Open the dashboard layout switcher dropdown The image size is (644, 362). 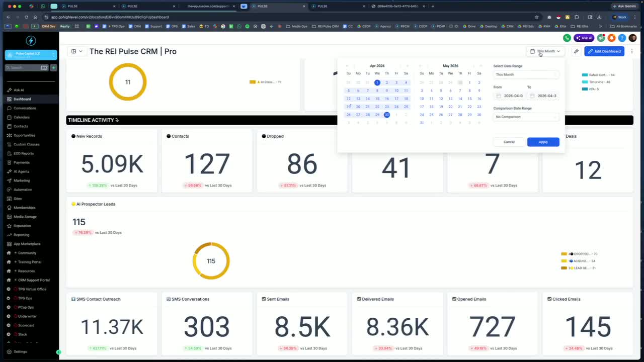[x=76, y=51]
